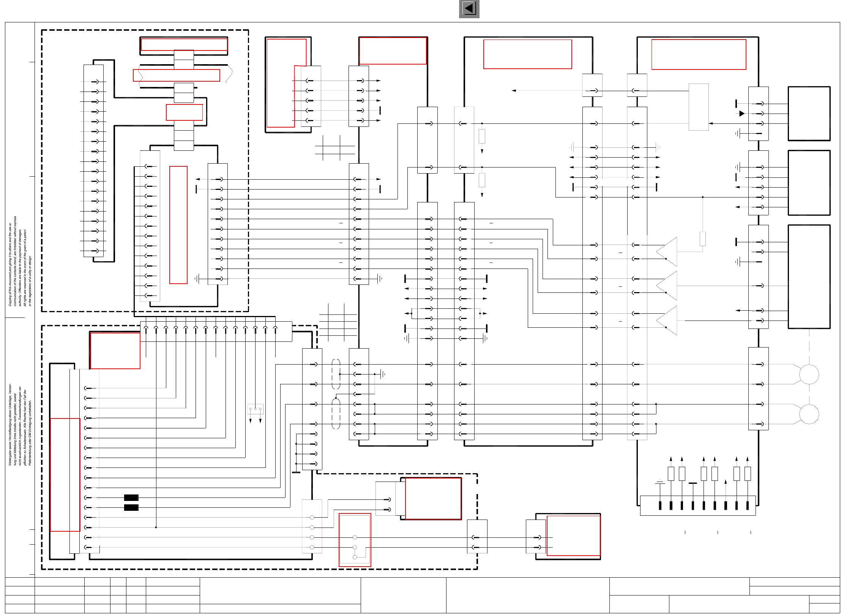
Task: Click the nine-pin horizontal connector strip with black pins
Action: click(697, 505)
